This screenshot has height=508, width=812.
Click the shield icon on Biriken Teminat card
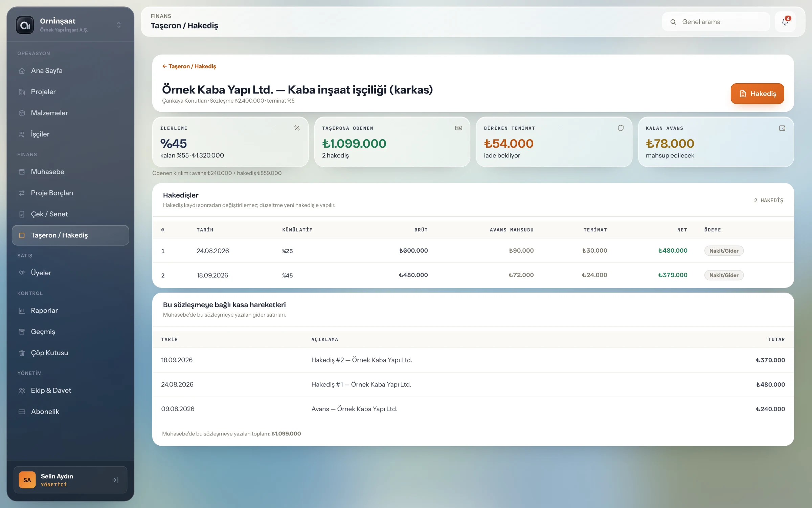621,128
